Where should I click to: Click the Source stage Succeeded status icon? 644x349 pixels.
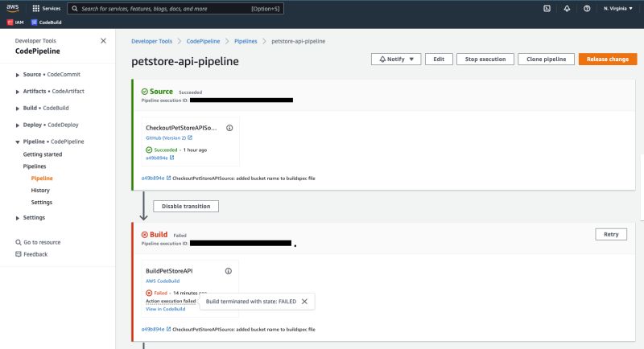point(145,92)
